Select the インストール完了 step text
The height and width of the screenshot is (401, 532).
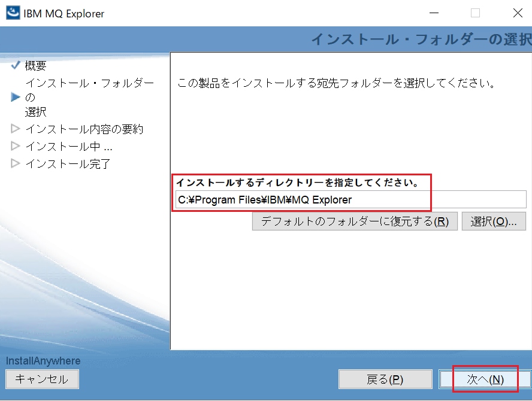pos(68,164)
